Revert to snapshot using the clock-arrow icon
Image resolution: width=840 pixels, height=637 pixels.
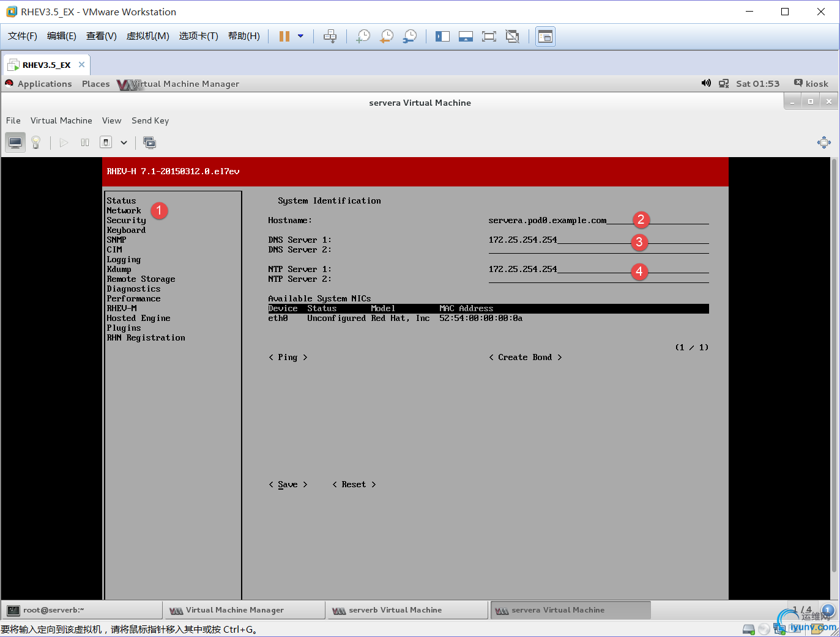(387, 37)
